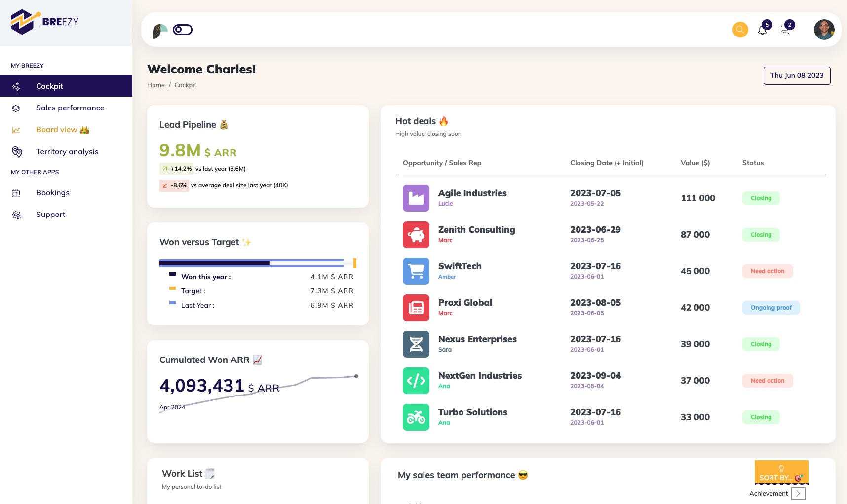847x504 pixels.
Task: Click the Nexus Enterprises hourglass icon
Action: 416,344
